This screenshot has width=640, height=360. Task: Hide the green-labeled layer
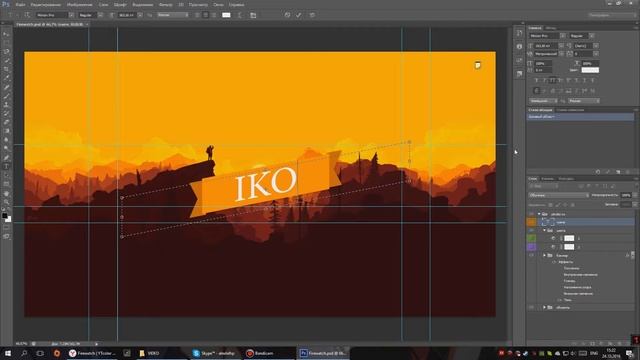531,238
